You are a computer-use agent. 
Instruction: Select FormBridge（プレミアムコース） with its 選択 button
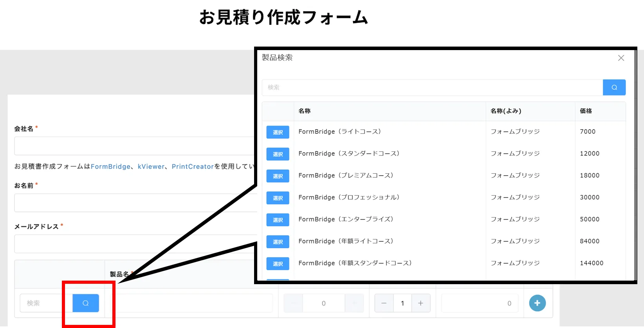coord(278,176)
